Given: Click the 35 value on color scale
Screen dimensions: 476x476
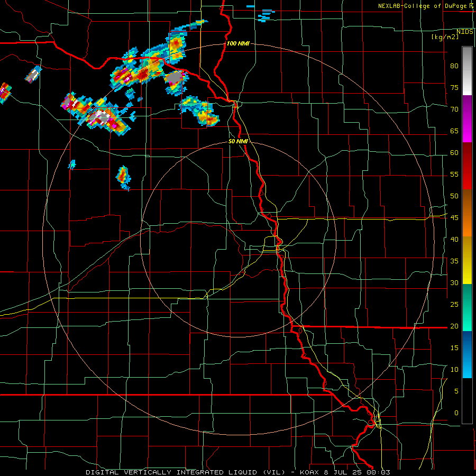Looking at the screenshot, I should click(454, 261).
